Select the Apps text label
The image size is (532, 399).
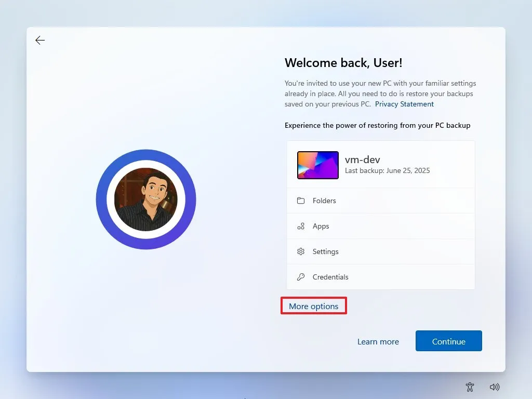pyautogui.click(x=321, y=226)
